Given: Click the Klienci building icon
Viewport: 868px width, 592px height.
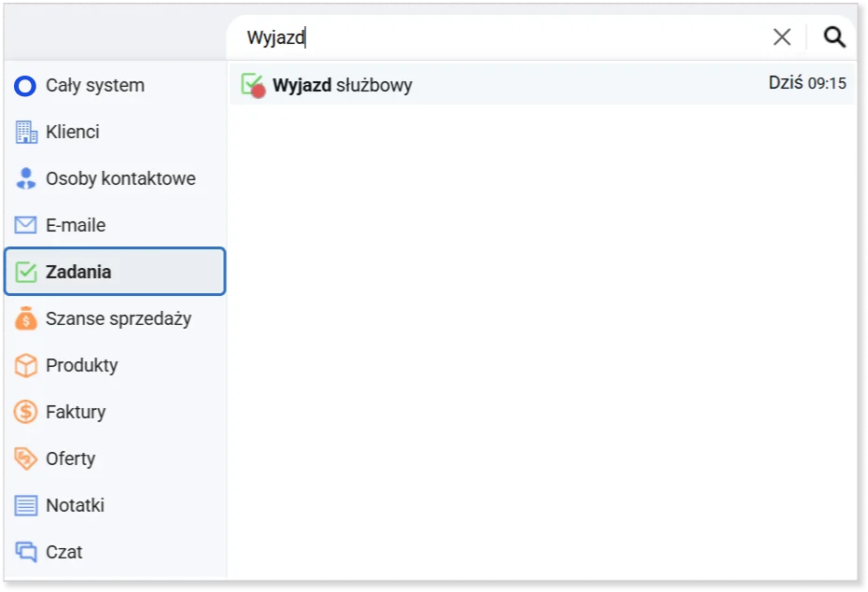Looking at the screenshot, I should coord(26,133).
